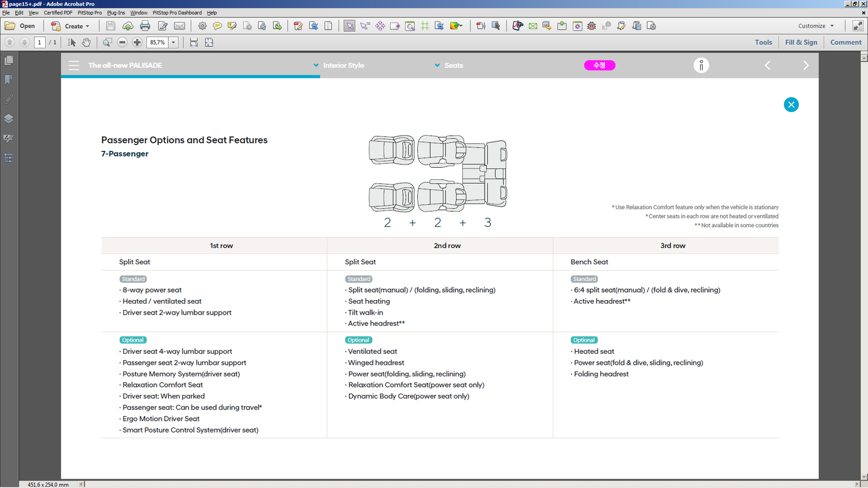The height and width of the screenshot is (488, 868).
Task: Open the Bookmarks side panel
Action: [x=9, y=80]
